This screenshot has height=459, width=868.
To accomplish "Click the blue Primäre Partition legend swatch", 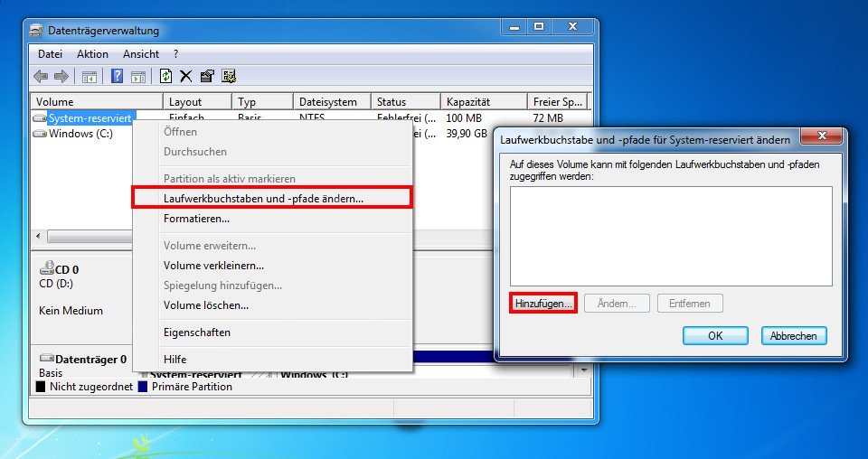I will pos(143,387).
